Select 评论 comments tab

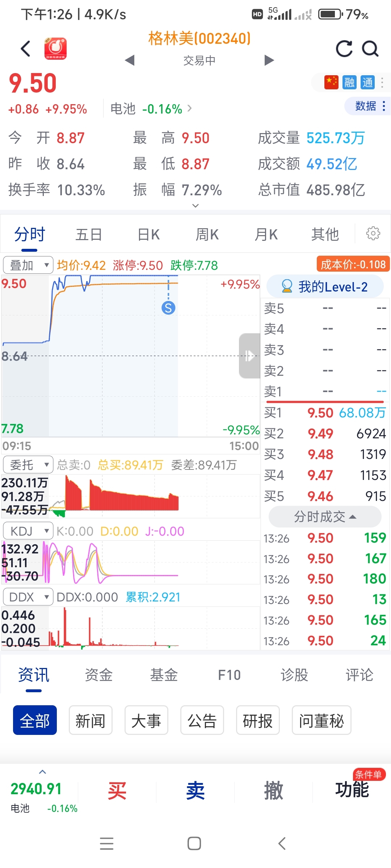359,675
